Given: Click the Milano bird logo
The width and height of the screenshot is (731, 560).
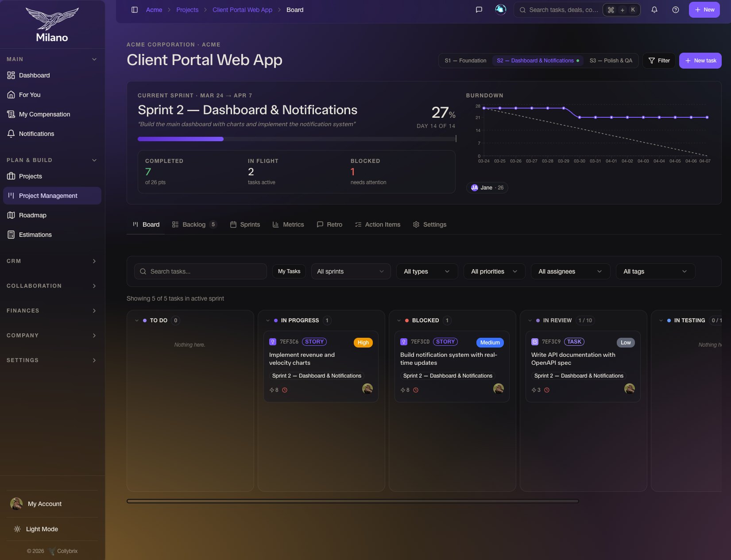Looking at the screenshot, I should click(x=52, y=19).
